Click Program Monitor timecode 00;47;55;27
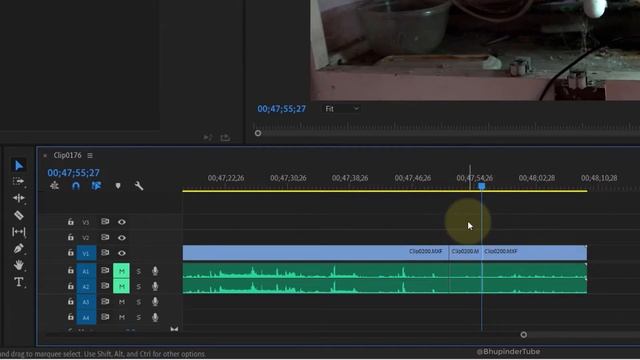This screenshot has height=360, width=640. coord(281,109)
